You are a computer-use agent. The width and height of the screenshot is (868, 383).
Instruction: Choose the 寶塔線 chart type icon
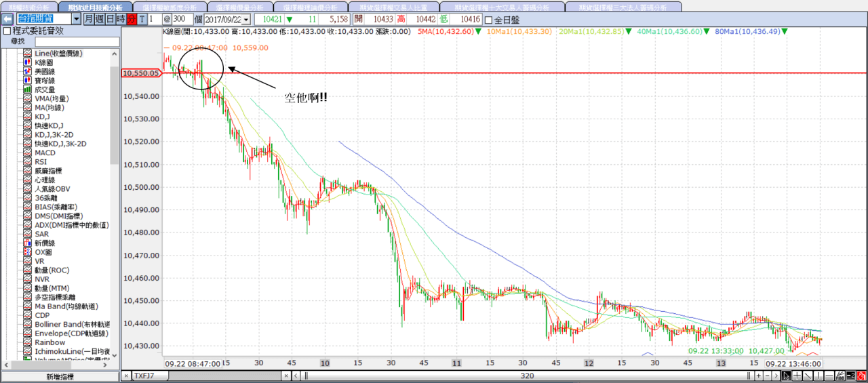[x=28, y=80]
